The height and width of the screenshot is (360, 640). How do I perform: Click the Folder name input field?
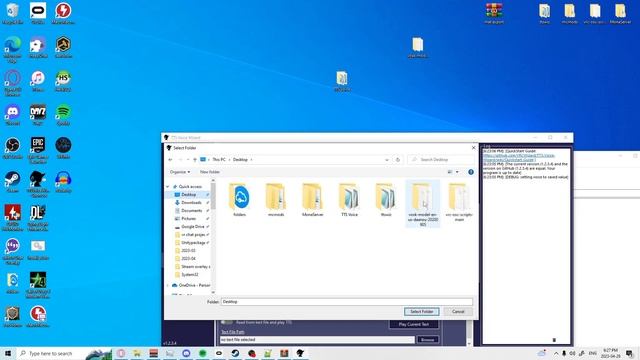tap(347, 302)
